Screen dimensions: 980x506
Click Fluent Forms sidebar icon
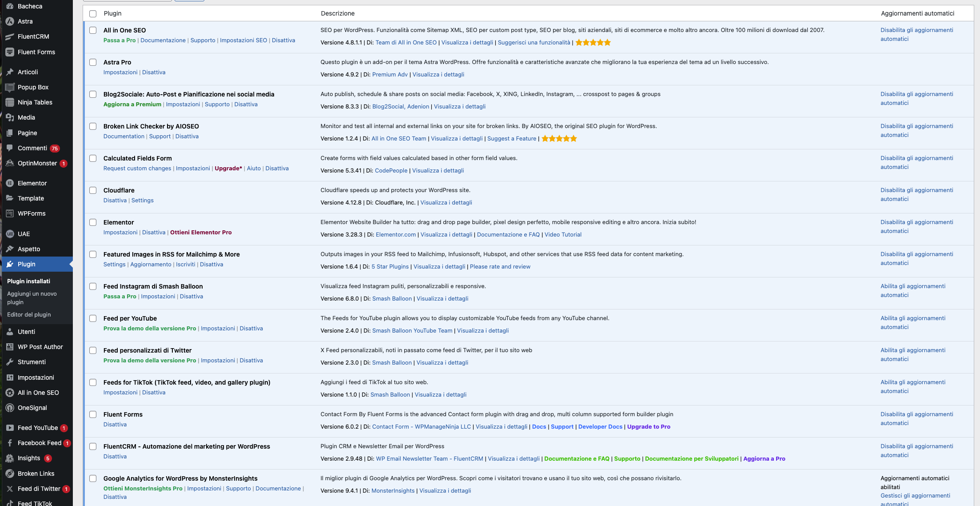click(10, 52)
